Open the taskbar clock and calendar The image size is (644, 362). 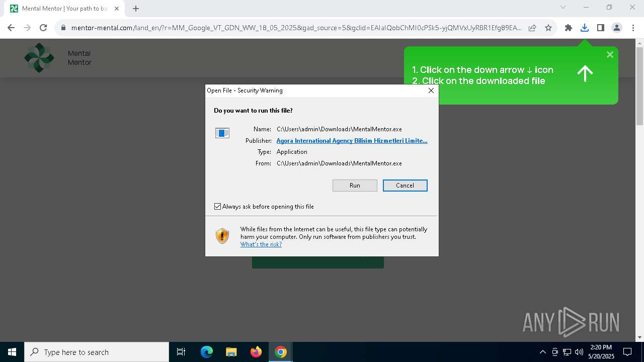click(x=601, y=352)
